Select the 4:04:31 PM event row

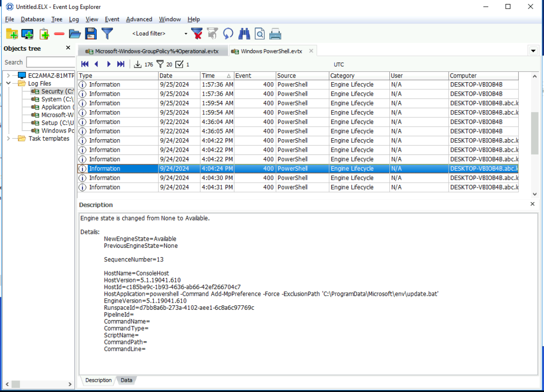point(298,187)
